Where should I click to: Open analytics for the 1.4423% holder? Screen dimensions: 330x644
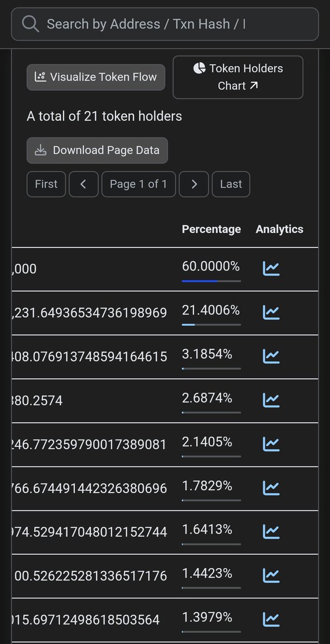click(x=271, y=575)
